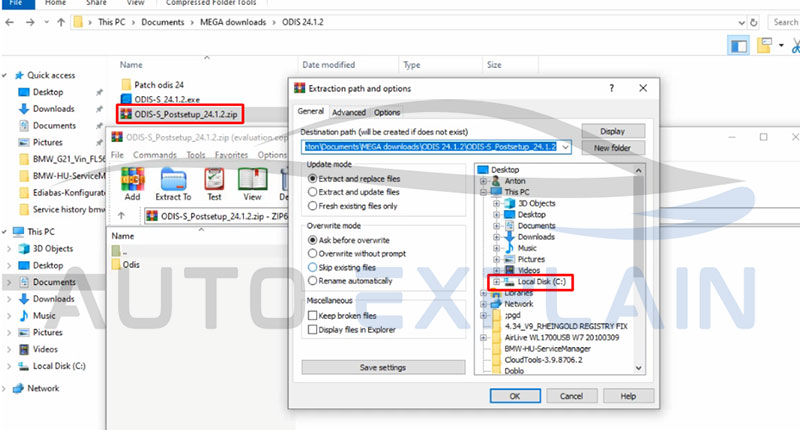Select Extract and replace files option
Screen dimensions: 800x430
point(354,179)
